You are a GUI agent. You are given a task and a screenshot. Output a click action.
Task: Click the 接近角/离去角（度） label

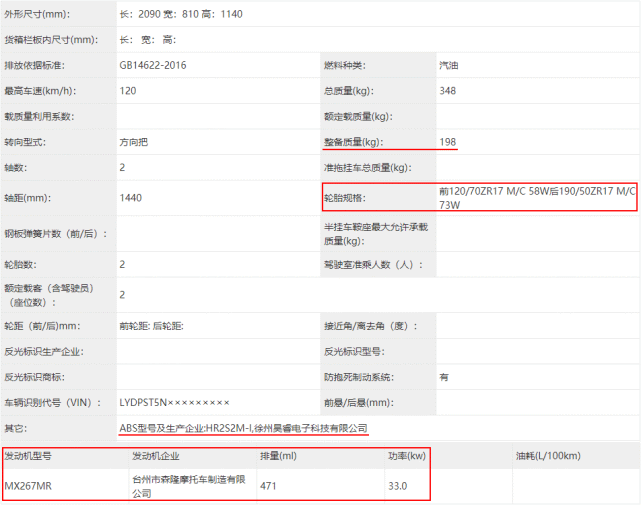click(371, 326)
